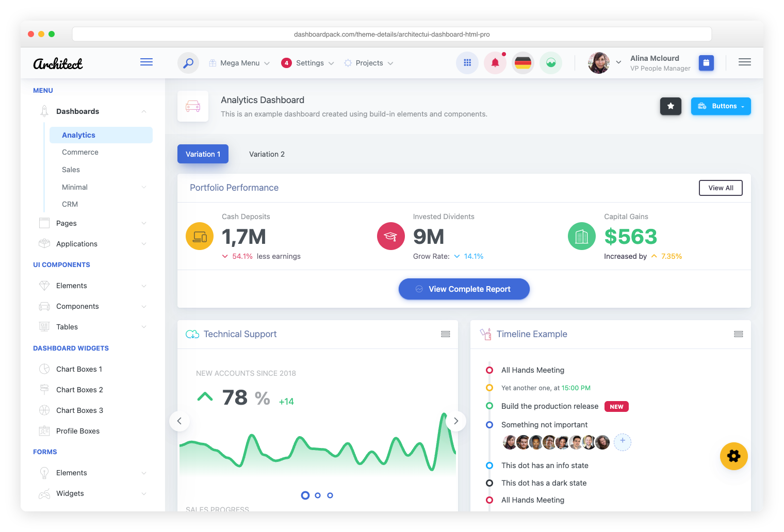Toggle the sidebar hamburger next to logo

146,62
